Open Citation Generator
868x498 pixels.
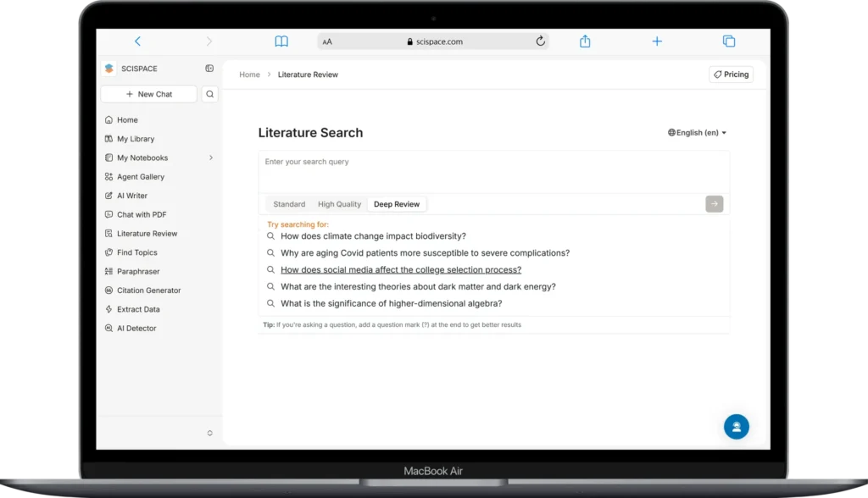(x=148, y=290)
